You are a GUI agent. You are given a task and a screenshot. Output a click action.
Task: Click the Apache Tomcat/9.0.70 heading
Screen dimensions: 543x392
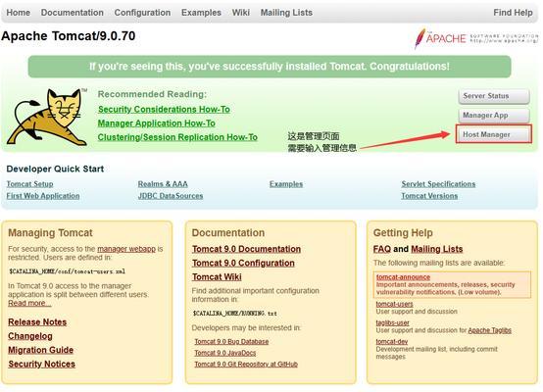69,36
